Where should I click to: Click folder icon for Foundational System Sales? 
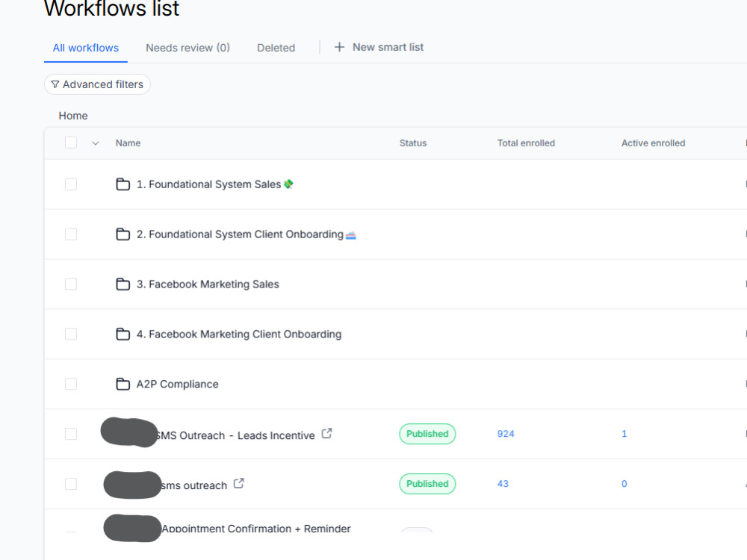(123, 184)
